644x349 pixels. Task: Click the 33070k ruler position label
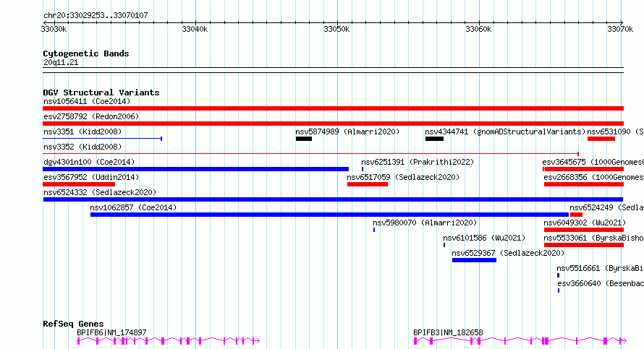(x=620, y=29)
